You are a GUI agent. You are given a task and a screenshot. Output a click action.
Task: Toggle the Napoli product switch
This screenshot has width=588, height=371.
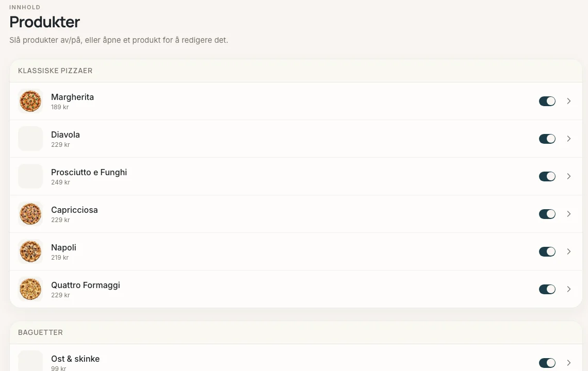(x=547, y=251)
